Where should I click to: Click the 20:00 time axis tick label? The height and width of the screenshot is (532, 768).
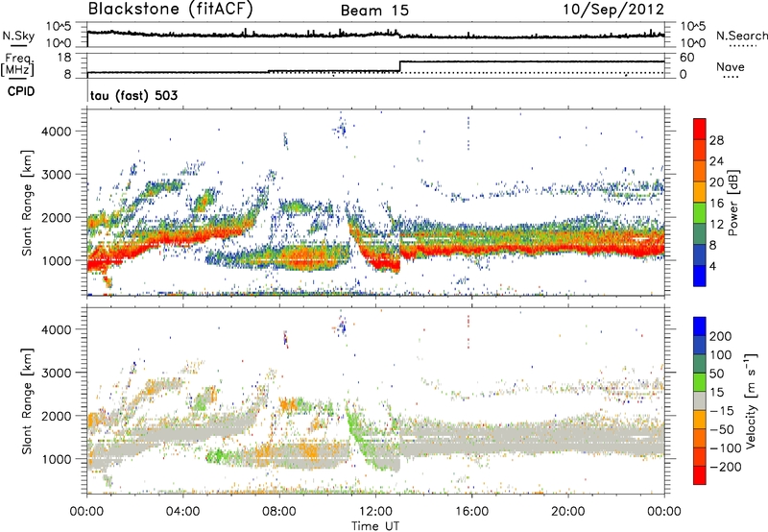tap(567, 512)
